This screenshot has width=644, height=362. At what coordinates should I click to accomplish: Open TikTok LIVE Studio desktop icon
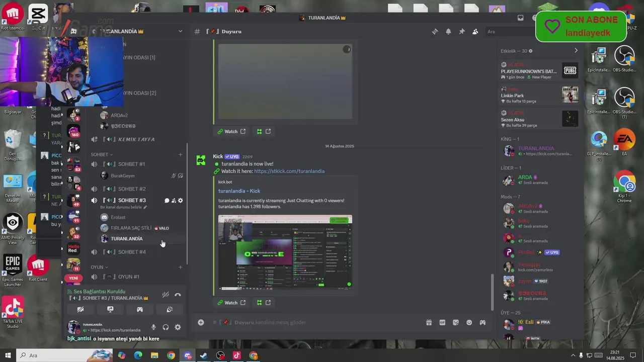click(13, 313)
